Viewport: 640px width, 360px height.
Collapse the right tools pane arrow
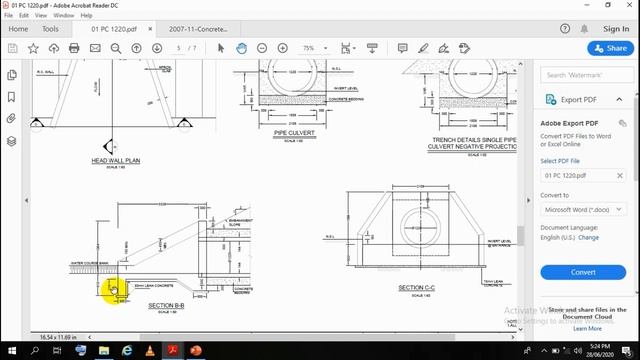tap(529, 200)
